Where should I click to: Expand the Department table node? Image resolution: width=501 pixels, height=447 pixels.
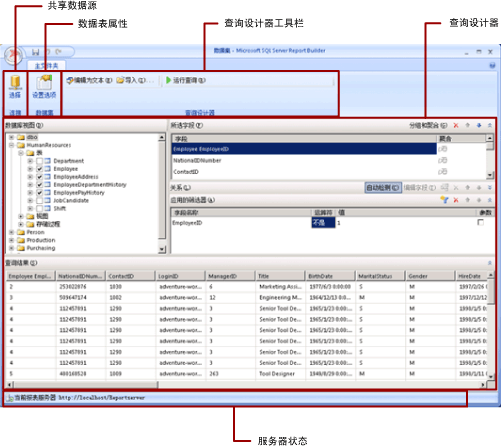pos(30,161)
